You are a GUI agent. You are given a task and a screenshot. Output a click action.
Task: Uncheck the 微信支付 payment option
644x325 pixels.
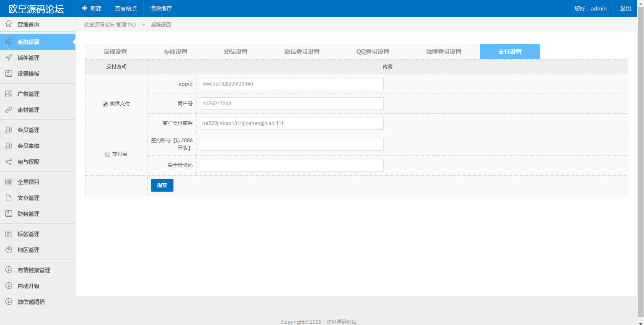tap(105, 104)
